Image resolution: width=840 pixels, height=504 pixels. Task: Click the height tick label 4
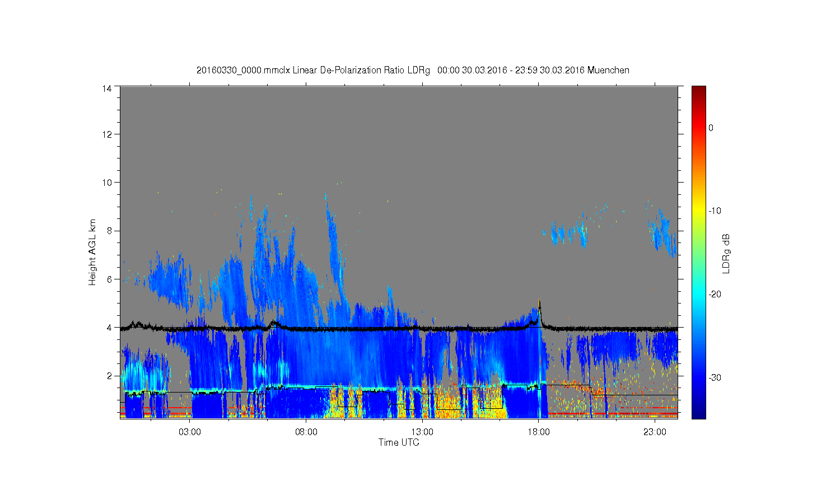(x=109, y=328)
